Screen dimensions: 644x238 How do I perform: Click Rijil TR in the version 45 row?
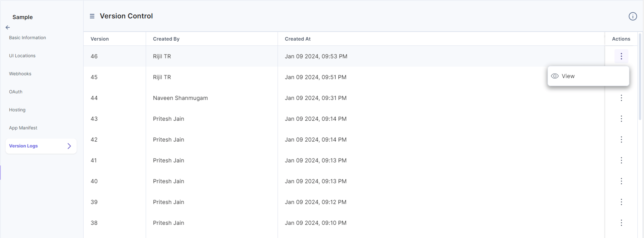tap(162, 77)
